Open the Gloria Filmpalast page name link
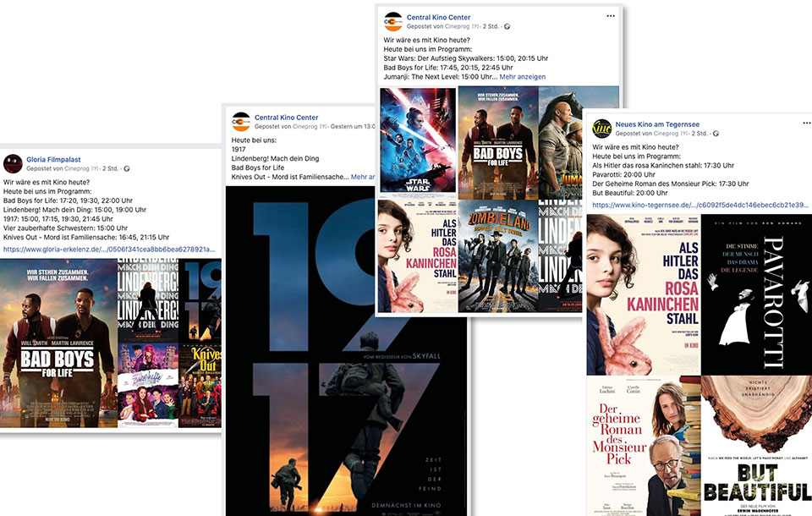 tap(53, 160)
